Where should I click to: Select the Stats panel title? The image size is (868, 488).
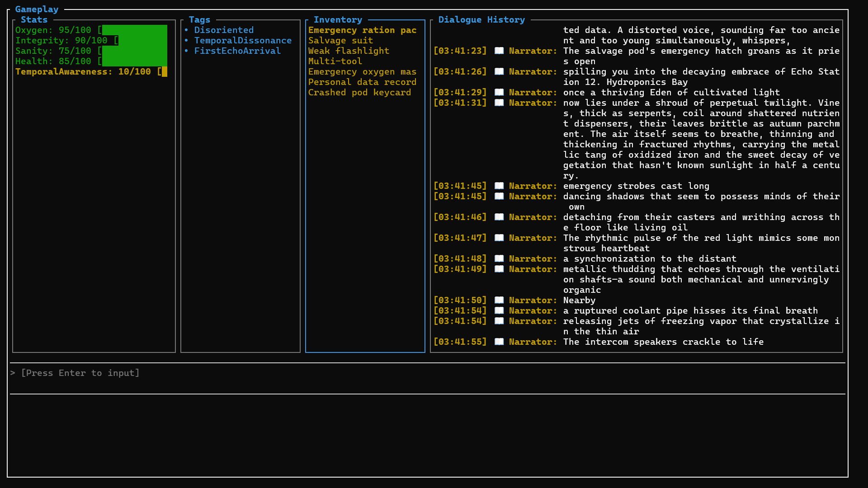point(34,19)
